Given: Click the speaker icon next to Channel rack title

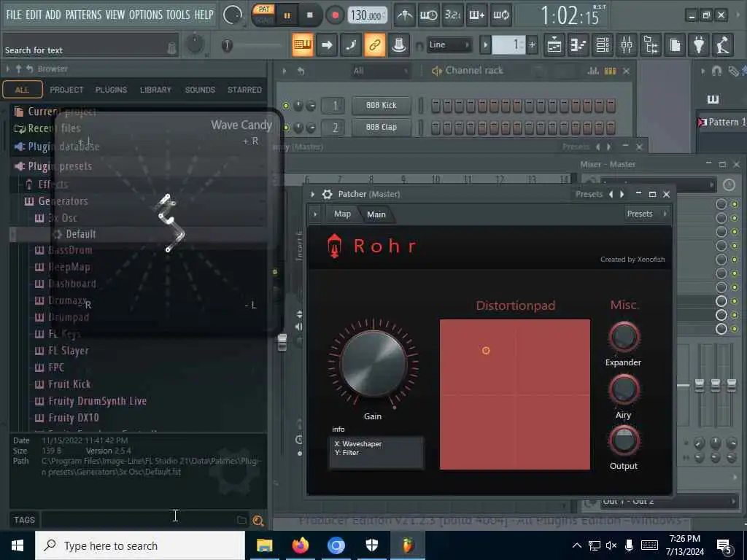Looking at the screenshot, I should (436, 71).
